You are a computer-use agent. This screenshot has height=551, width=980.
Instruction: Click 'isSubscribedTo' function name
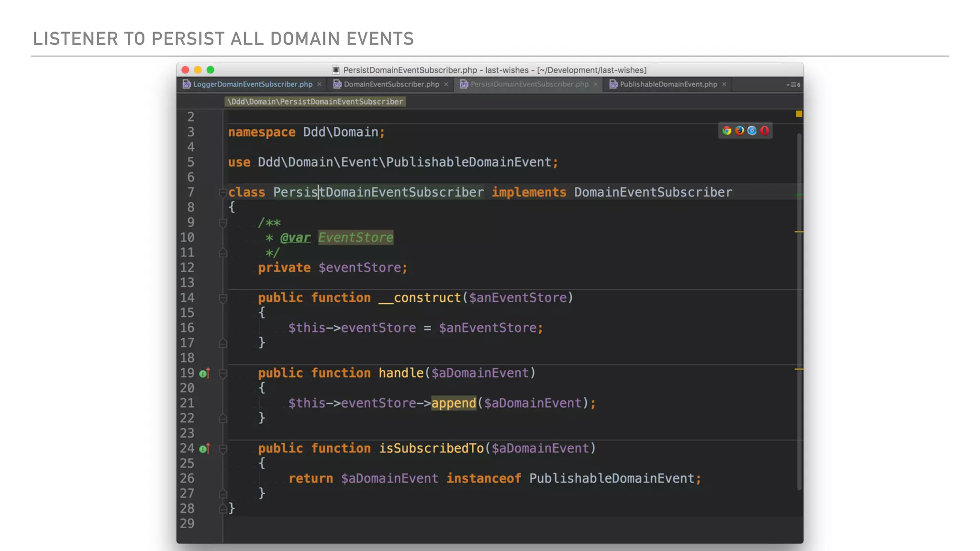431,448
